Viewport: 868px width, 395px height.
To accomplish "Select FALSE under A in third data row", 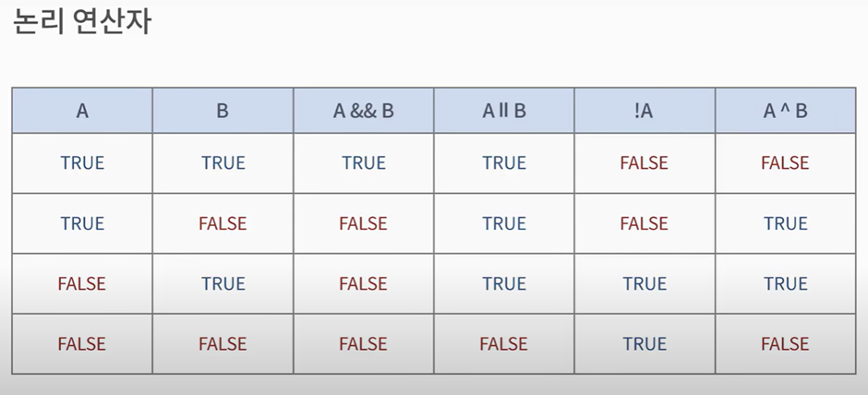I will 82,284.
